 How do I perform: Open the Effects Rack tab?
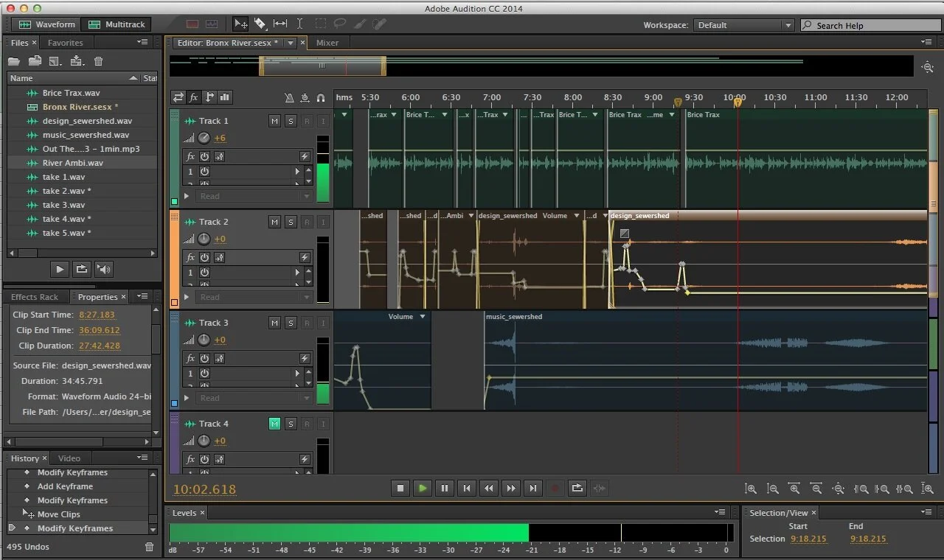35,297
